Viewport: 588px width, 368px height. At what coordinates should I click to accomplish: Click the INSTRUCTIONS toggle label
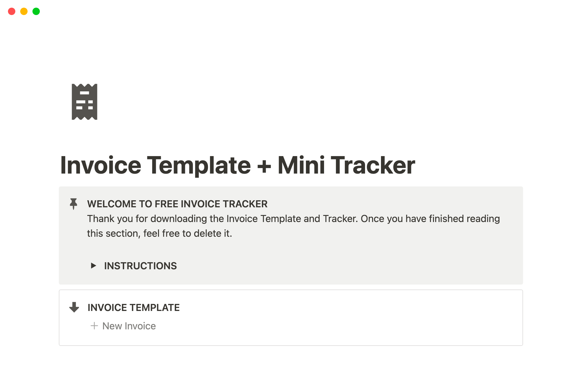(x=140, y=266)
